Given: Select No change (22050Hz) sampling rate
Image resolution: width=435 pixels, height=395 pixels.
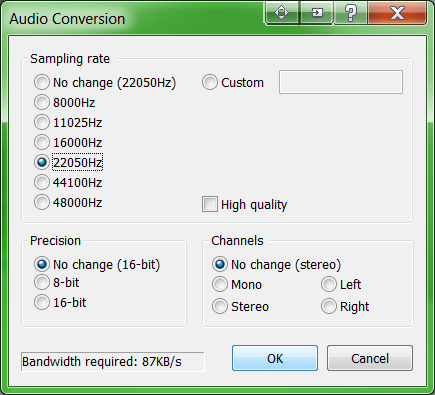Looking at the screenshot, I should [105, 82].
